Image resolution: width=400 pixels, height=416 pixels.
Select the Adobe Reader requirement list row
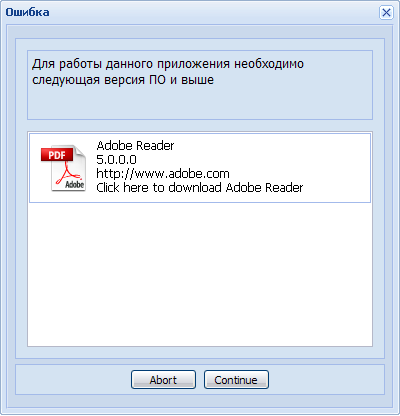[200, 168]
